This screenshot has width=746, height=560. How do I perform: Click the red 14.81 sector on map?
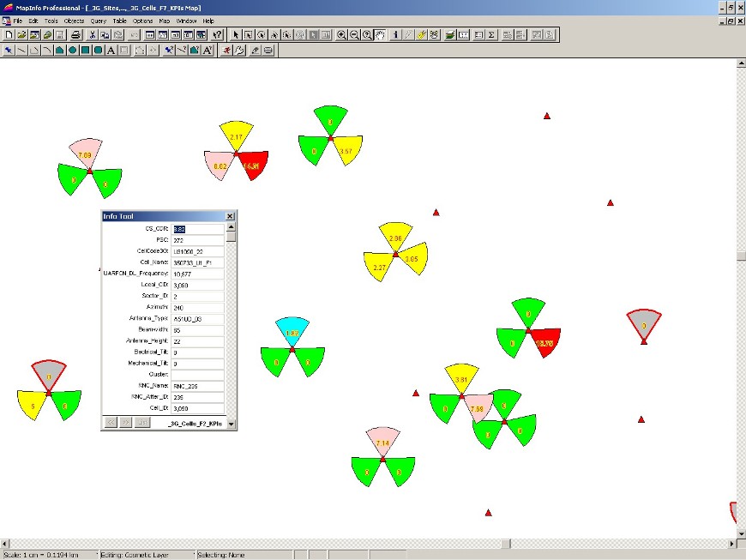click(254, 165)
